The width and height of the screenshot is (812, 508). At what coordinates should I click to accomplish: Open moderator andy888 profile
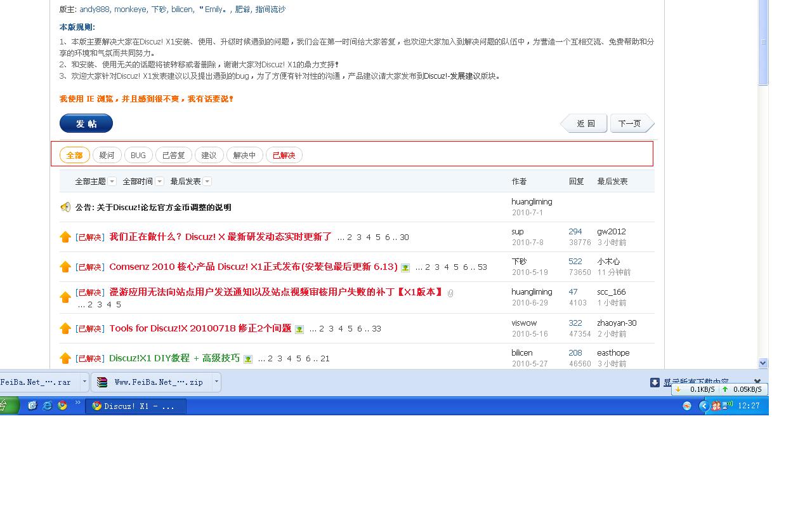point(95,10)
